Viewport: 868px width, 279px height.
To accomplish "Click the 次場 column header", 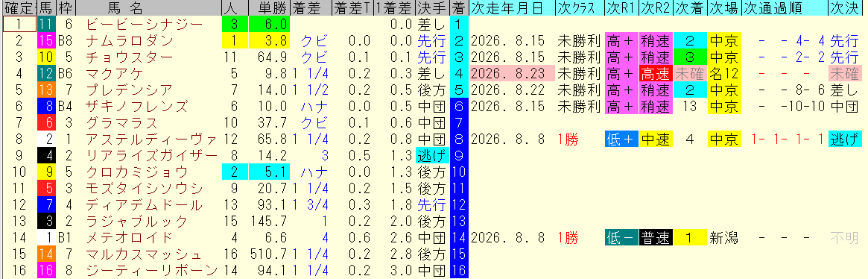I will point(725,7).
